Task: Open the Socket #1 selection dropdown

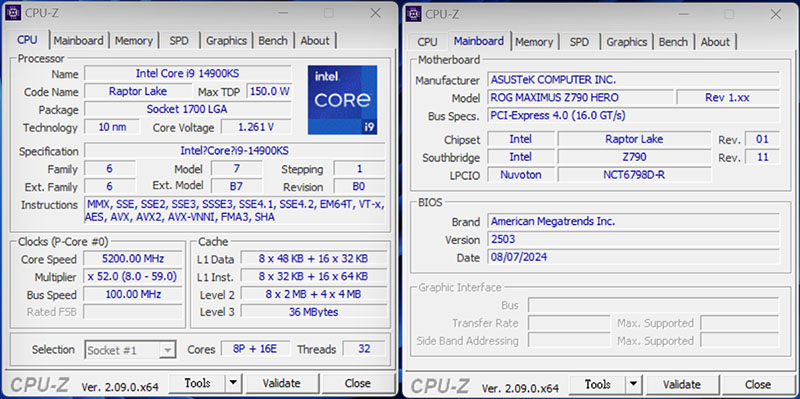Action: [x=130, y=350]
